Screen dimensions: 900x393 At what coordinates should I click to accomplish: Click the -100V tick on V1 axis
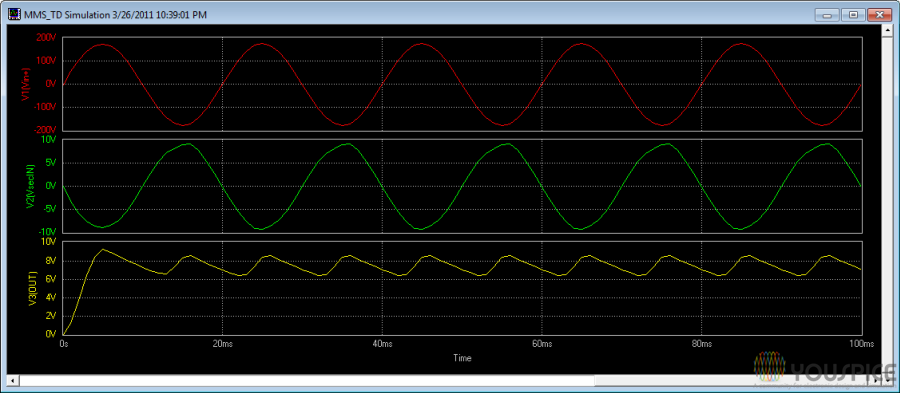[46, 107]
